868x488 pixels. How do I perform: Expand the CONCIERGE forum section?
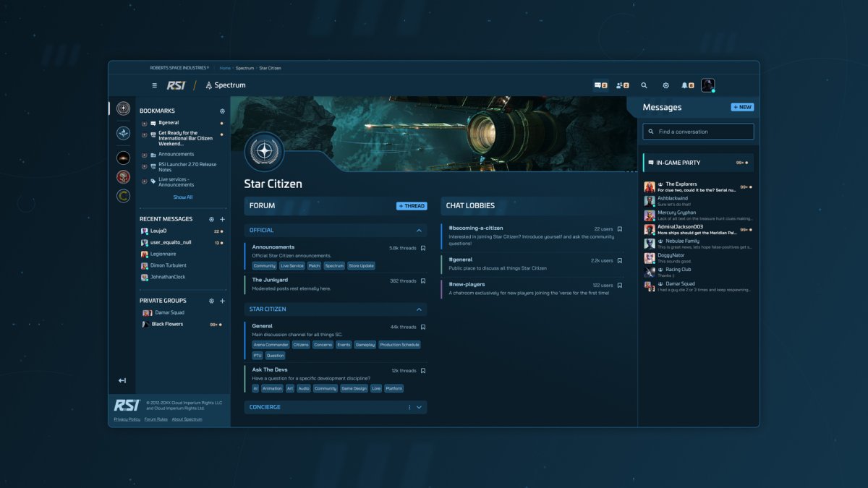click(419, 407)
